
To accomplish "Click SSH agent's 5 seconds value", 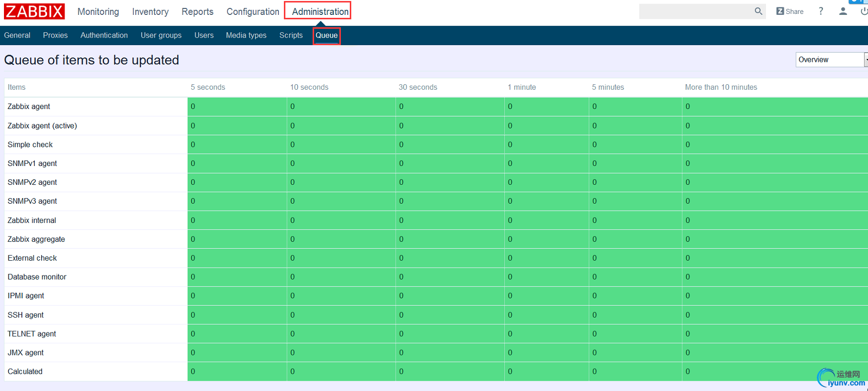I will pos(193,315).
